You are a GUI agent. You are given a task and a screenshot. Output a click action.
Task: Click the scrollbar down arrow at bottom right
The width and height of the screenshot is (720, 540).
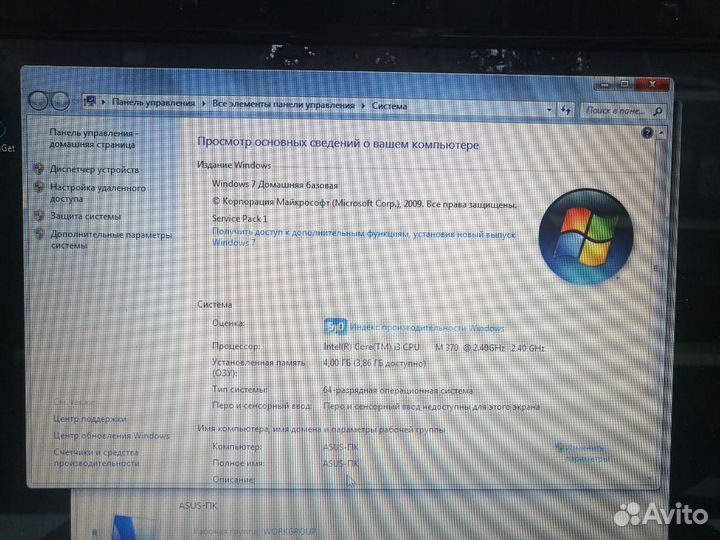(650, 478)
